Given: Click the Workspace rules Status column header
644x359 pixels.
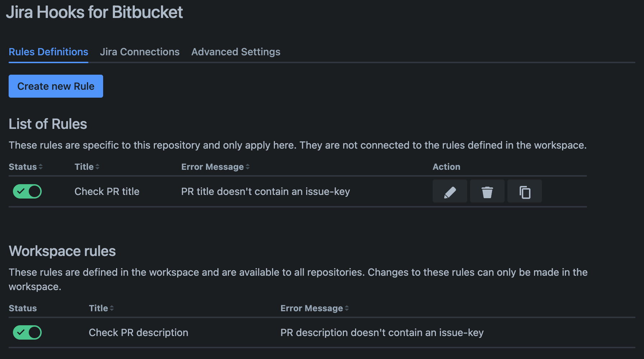Looking at the screenshot, I should pyautogui.click(x=23, y=308).
